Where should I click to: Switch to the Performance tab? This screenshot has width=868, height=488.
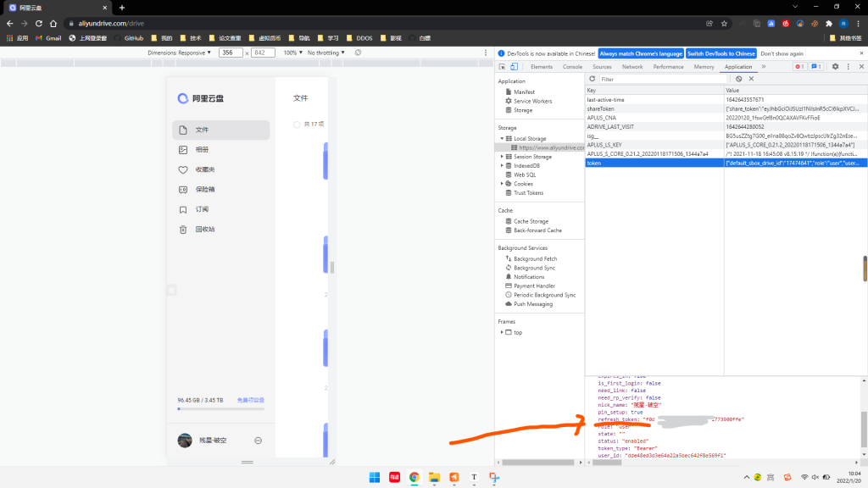pyautogui.click(x=668, y=66)
